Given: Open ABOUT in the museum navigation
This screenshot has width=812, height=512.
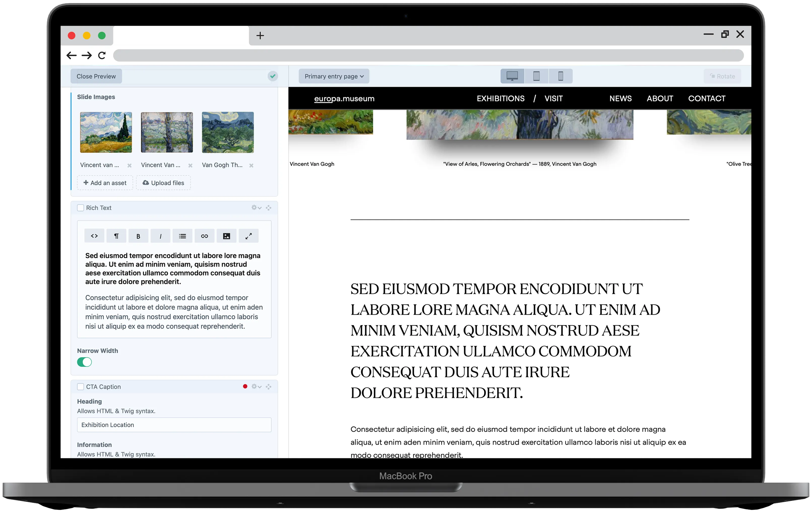Looking at the screenshot, I should click(x=660, y=98).
